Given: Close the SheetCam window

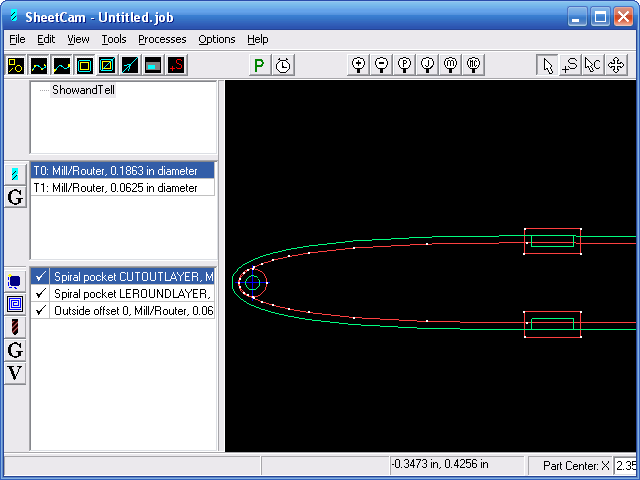Looking at the screenshot, I should click(623, 17).
